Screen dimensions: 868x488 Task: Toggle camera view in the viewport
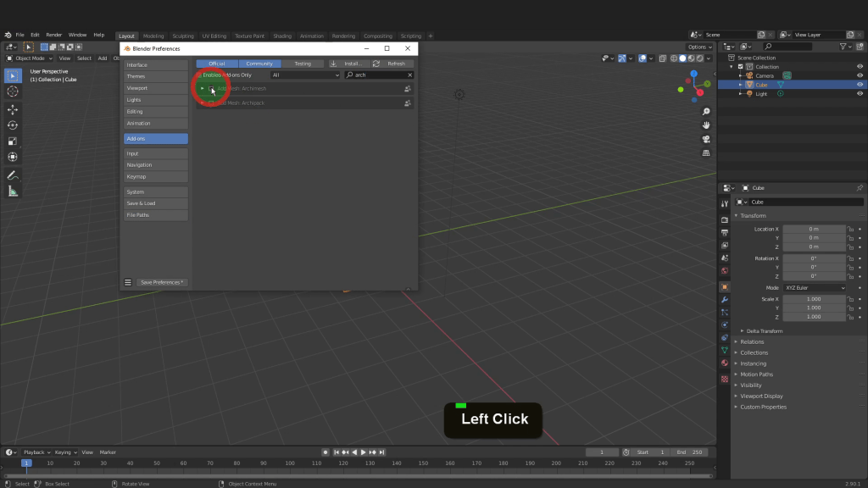pyautogui.click(x=706, y=139)
